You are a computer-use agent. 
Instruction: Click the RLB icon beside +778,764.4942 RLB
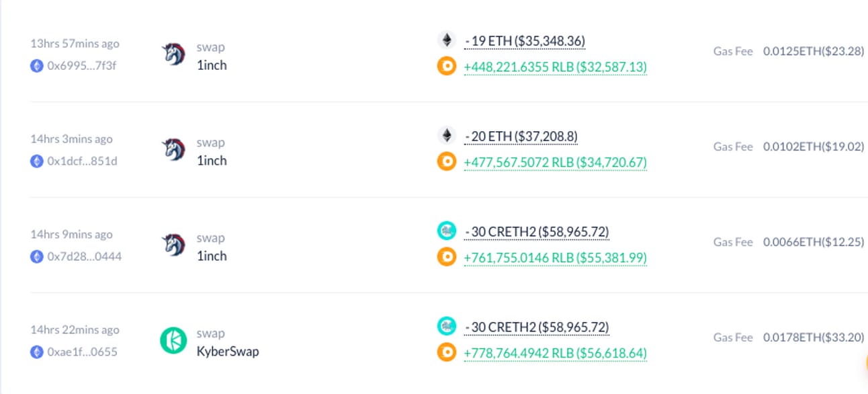(447, 352)
